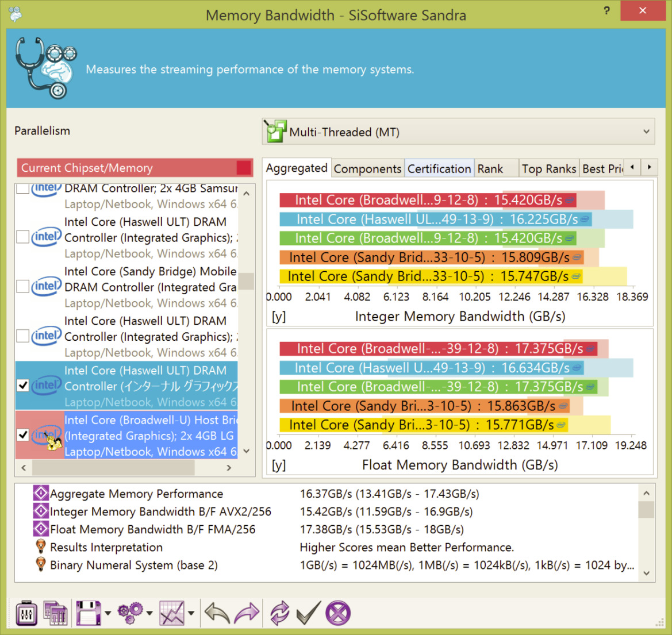Select the Aggregated tab
Viewport: 672px width, 635px height.
297,168
